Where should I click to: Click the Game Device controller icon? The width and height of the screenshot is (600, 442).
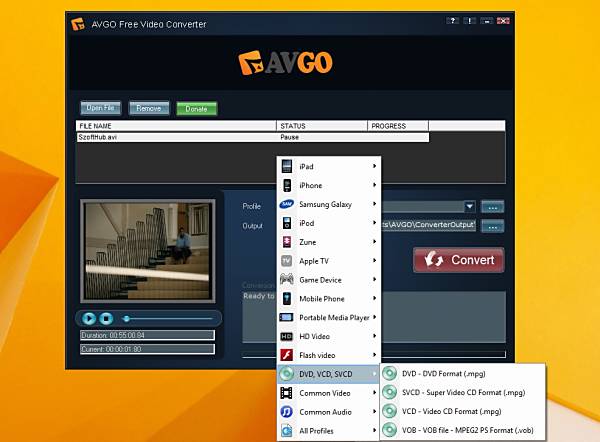coord(287,279)
